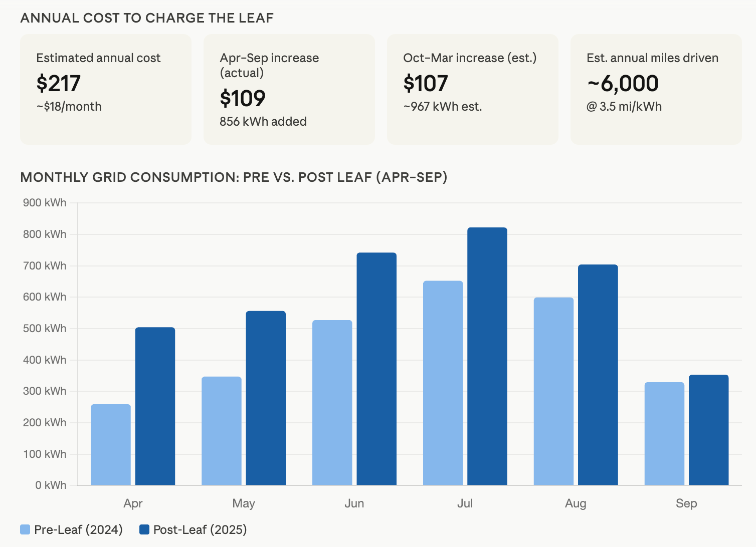Viewport: 756px width, 547px height.
Task: Select the Est. annual miles driven card
Action: (x=656, y=89)
